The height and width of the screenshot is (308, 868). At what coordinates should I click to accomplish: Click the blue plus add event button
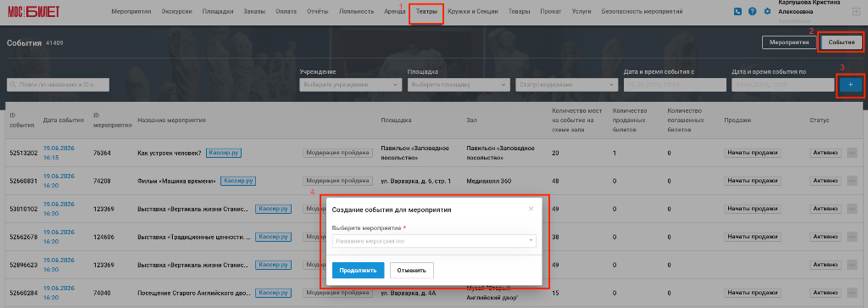(851, 85)
